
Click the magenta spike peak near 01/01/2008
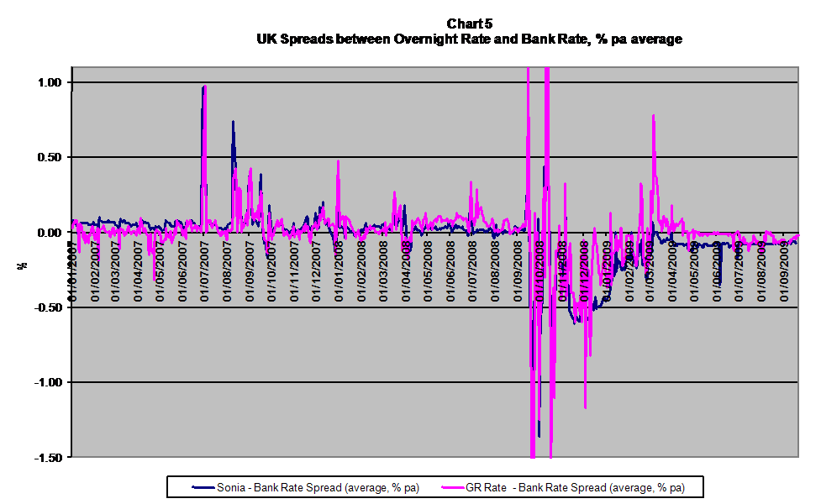tap(338, 160)
